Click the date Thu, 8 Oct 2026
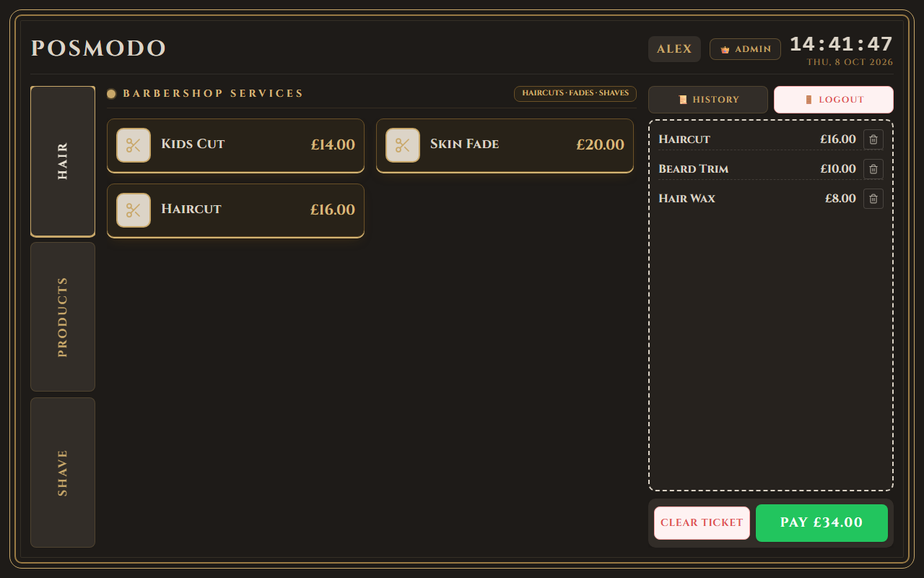 [x=850, y=62]
